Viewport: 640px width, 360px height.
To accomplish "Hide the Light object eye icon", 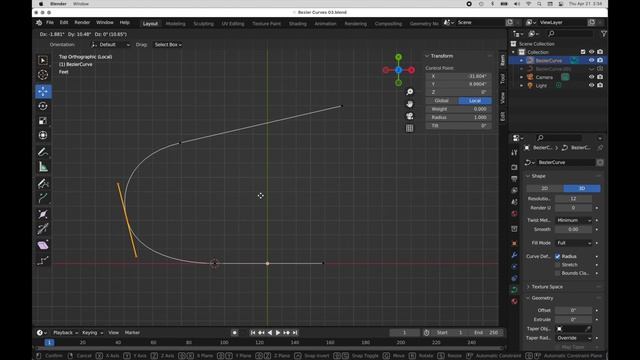I will click(x=591, y=85).
